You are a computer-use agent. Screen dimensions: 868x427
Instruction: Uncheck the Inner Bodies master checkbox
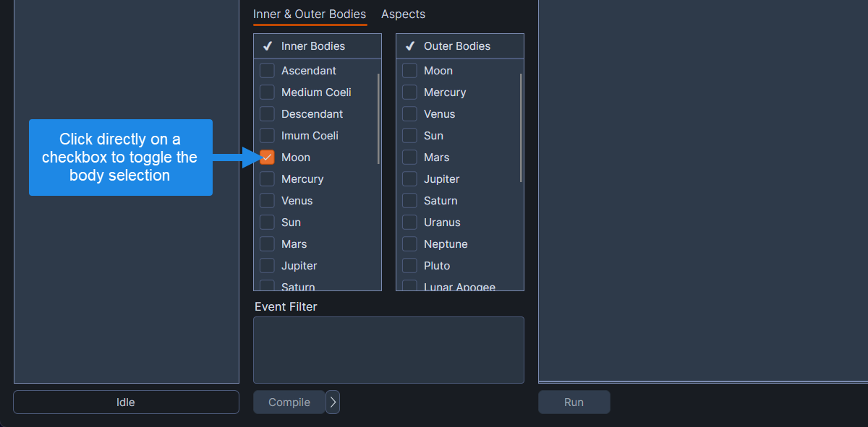tap(267, 45)
